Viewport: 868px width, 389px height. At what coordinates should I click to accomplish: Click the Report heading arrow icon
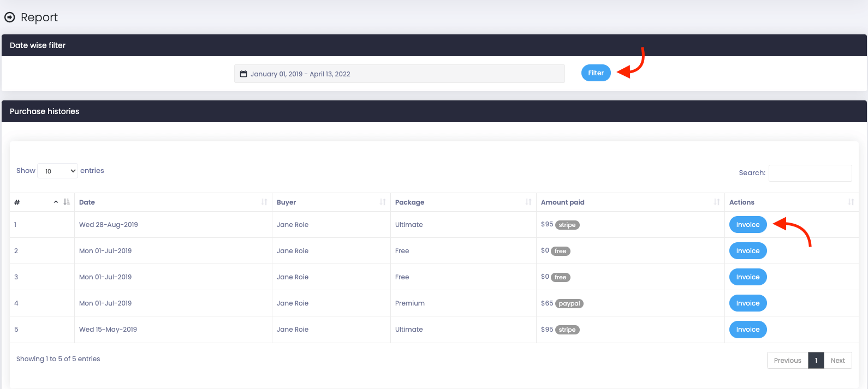pos(9,17)
